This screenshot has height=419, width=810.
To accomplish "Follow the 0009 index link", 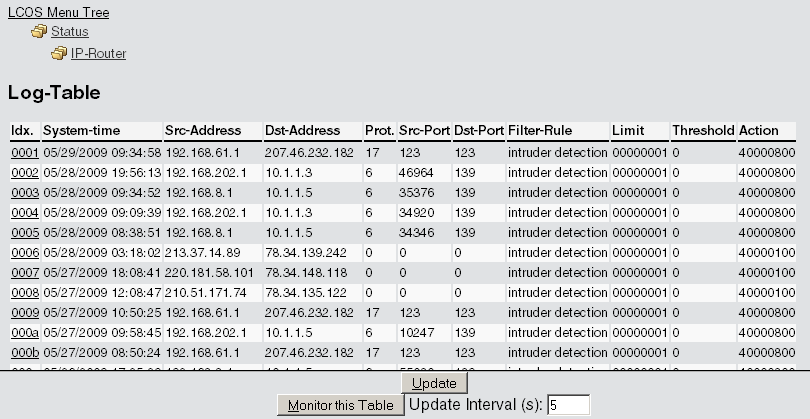I will 24,312.
